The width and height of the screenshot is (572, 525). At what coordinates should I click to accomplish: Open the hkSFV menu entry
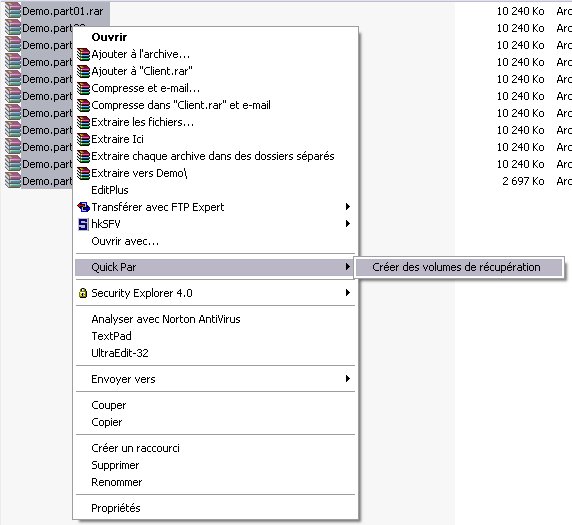point(215,224)
